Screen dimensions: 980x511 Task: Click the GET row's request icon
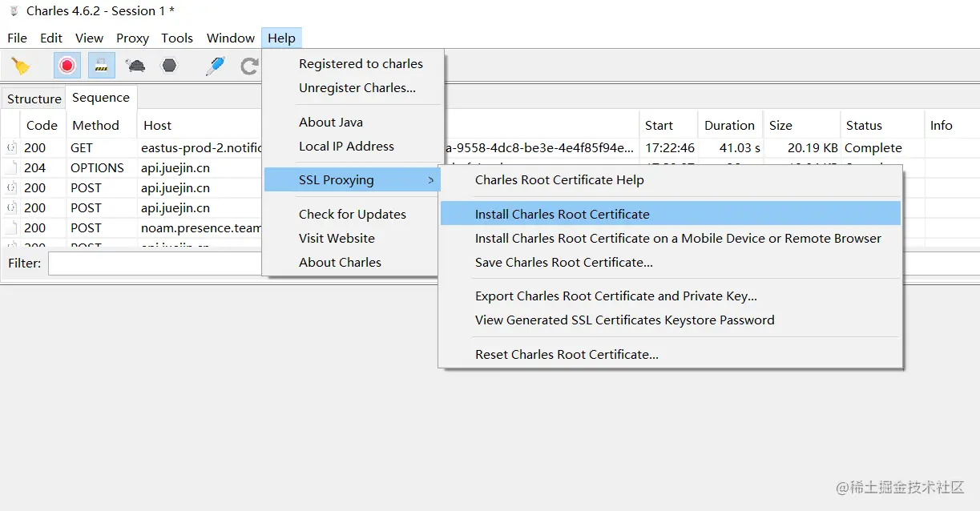[11, 147]
